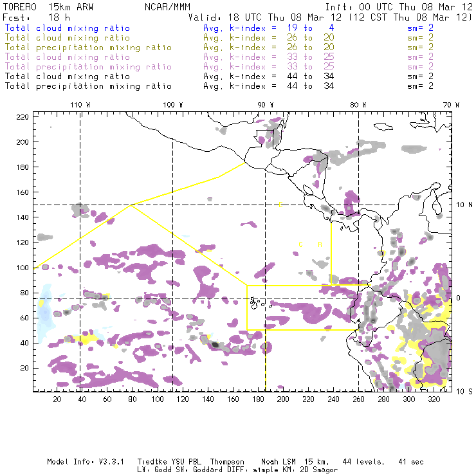Screen dimensions: 476x476
Task: Select the 'Fcst: 18 h' forecast label
Action: coord(37,17)
